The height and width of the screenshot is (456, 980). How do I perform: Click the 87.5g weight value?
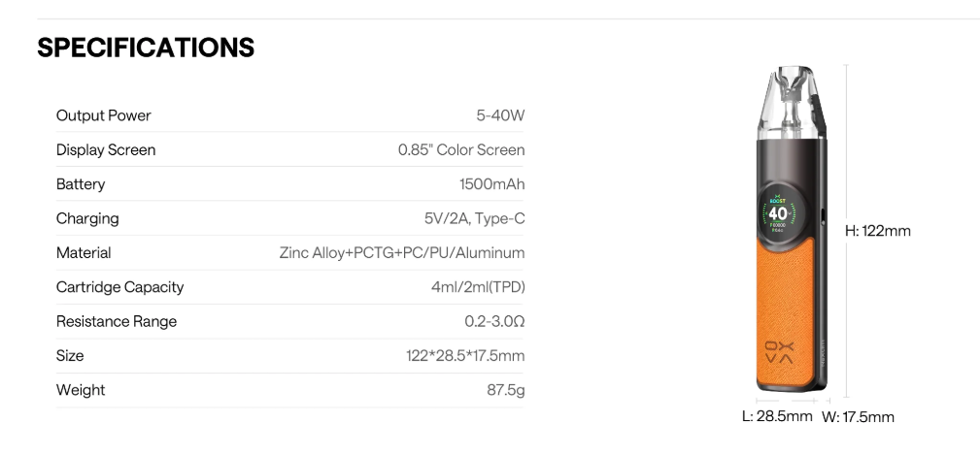pos(505,390)
